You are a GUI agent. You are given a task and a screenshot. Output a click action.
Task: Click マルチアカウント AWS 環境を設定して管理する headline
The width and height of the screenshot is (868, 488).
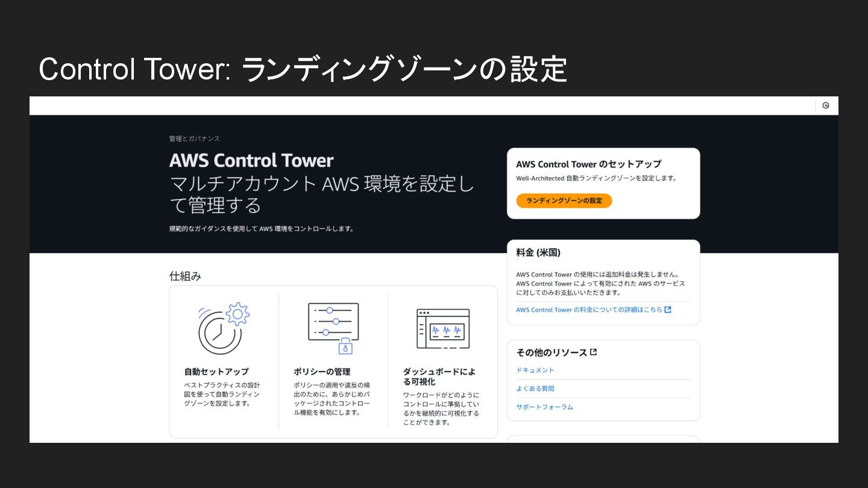322,195
